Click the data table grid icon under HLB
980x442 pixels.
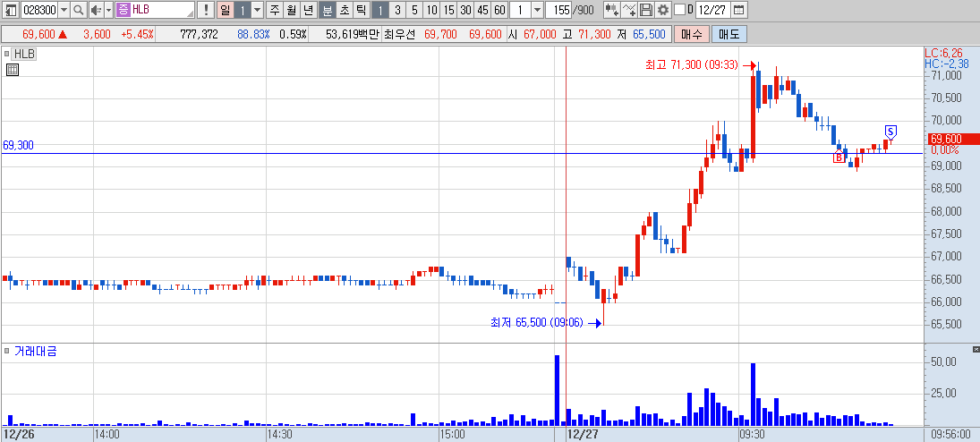[12, 70]
